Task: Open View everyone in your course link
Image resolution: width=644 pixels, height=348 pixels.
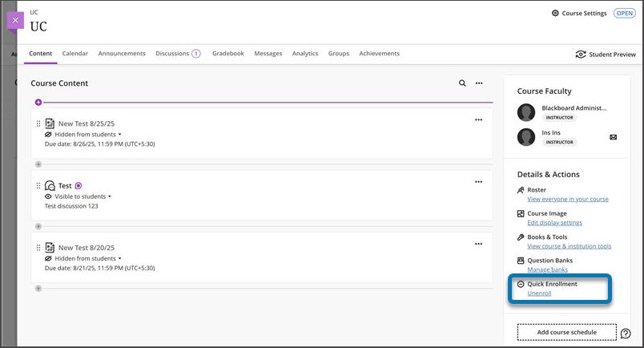Action: (x=568, y=200)
